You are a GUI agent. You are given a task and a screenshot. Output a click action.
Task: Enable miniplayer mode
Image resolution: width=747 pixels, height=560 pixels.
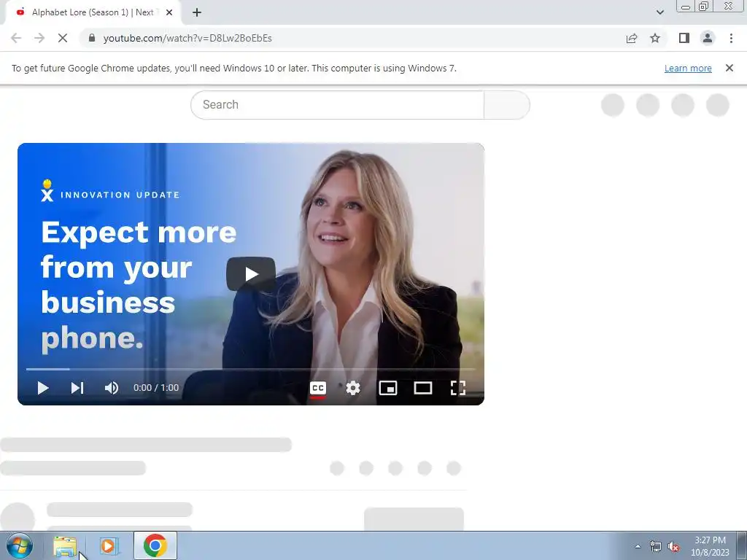click(388, 388)
